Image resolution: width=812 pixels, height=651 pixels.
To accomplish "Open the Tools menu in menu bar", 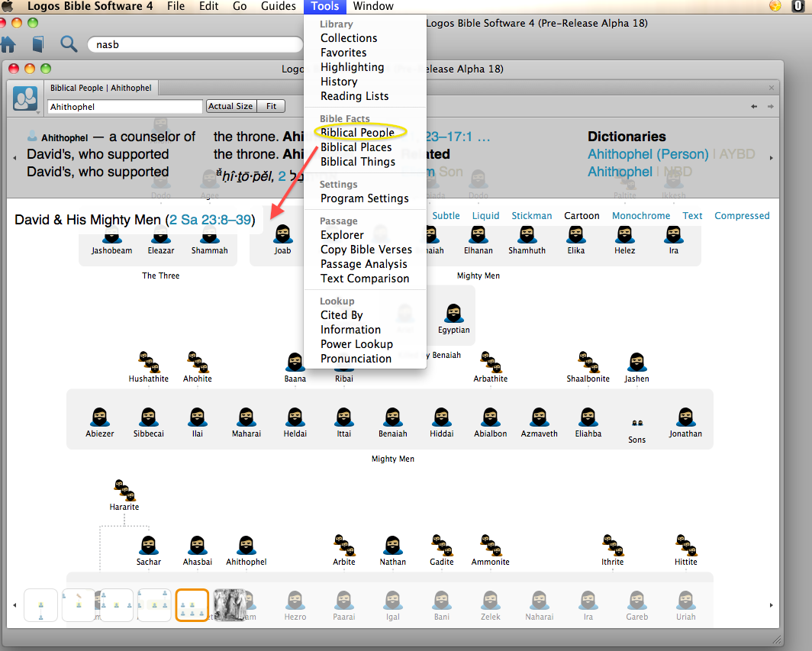I will pos(324,6).
